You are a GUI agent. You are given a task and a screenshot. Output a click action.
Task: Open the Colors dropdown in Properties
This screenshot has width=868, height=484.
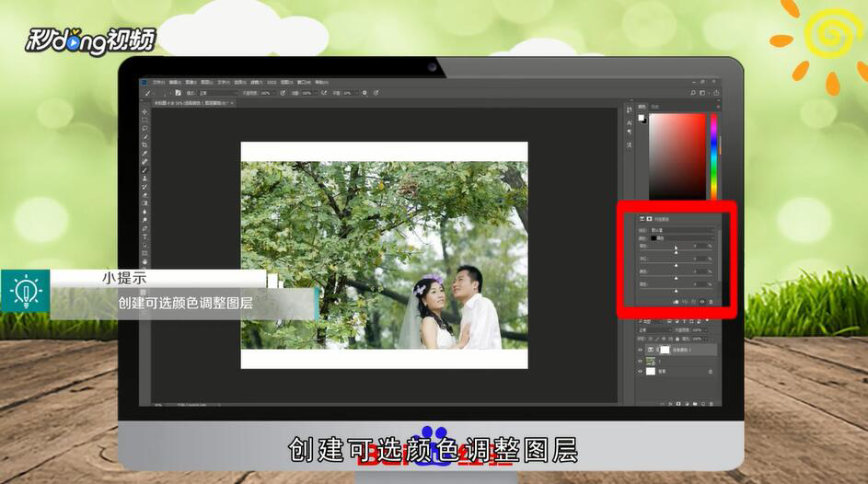point(682,238)
